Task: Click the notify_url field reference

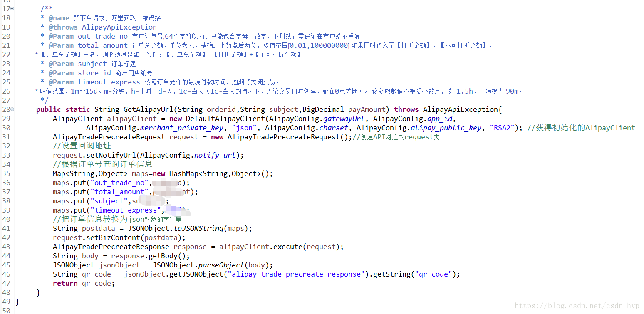Action: point(215,155)
